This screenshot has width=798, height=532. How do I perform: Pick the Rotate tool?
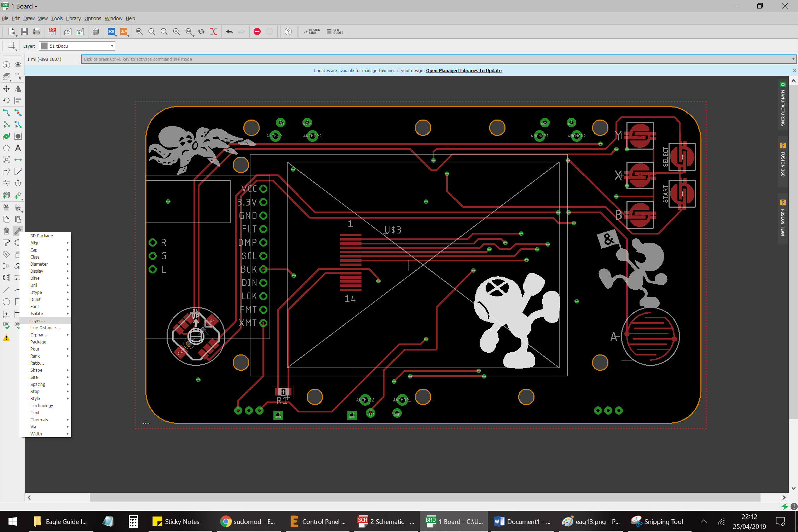(x=6, y=100)
